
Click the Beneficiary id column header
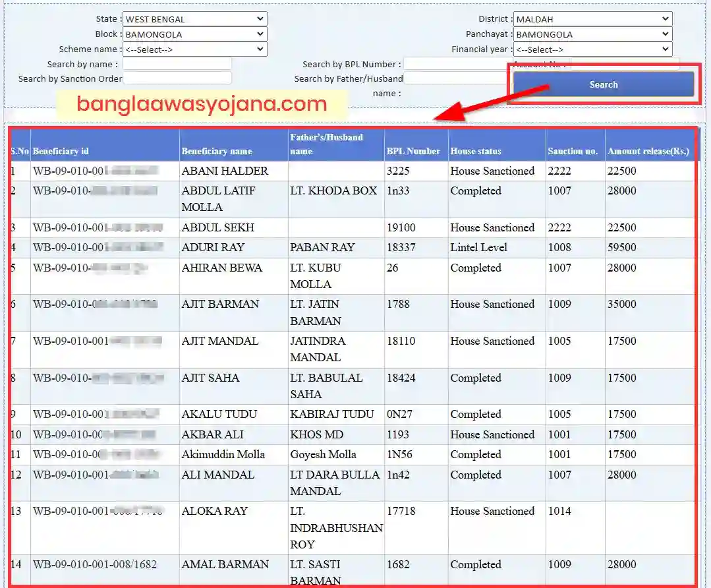coord(61,151)
